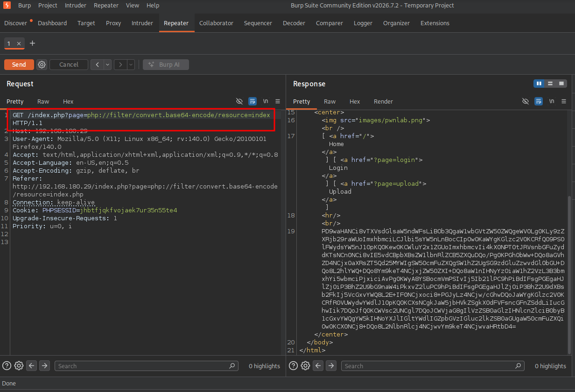
Task: Expand request history back dropdown arrow
Action: [x=108, y=64]
